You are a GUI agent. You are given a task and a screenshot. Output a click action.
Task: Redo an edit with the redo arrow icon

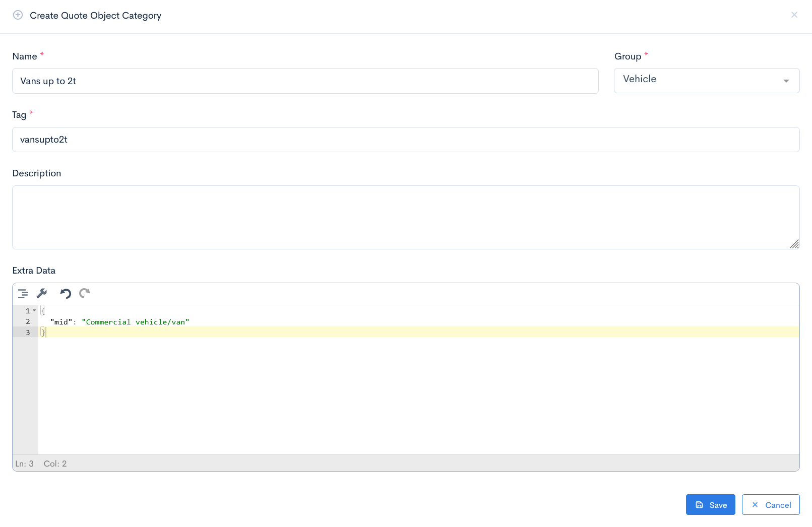click(x=84, y=293)
